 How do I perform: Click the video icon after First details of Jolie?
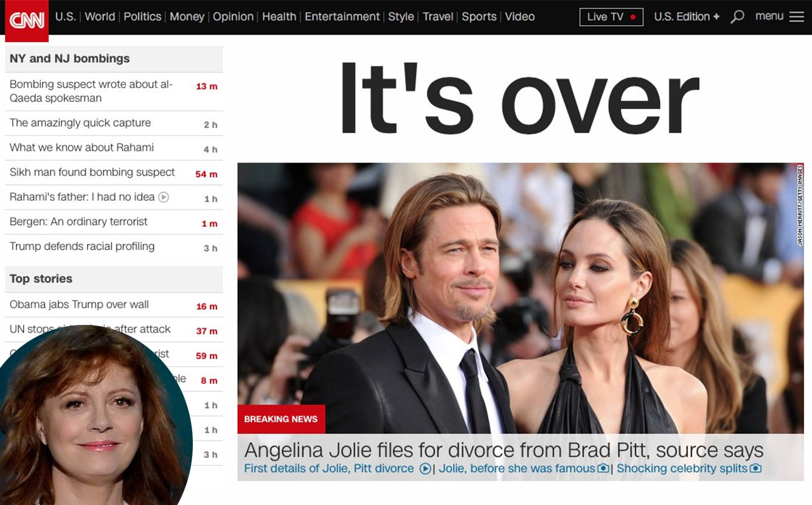pos(426,468)
